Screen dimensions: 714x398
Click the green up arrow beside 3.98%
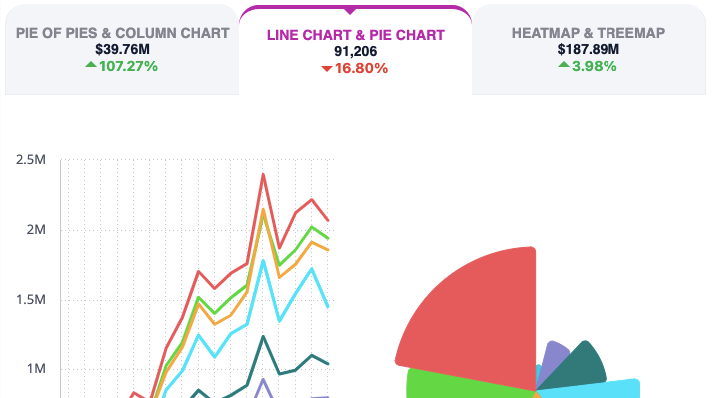pyautogui.click(x=564, y=65)
